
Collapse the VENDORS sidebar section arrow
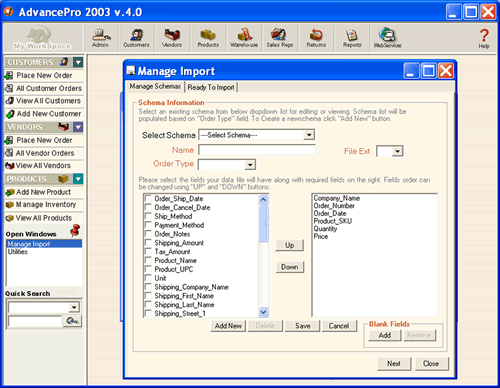tap(78, 127)
